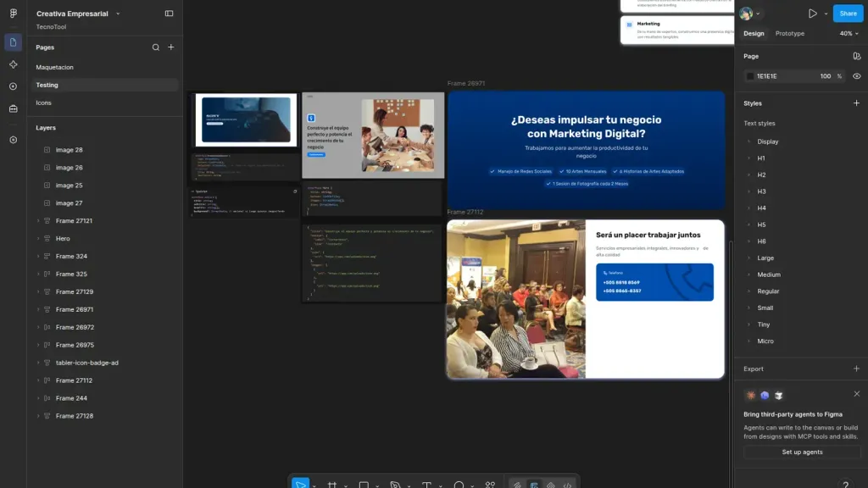Edit the page color opacity 100 field
The height and width of the screenshot is (488, 868).
pos(826,76)
